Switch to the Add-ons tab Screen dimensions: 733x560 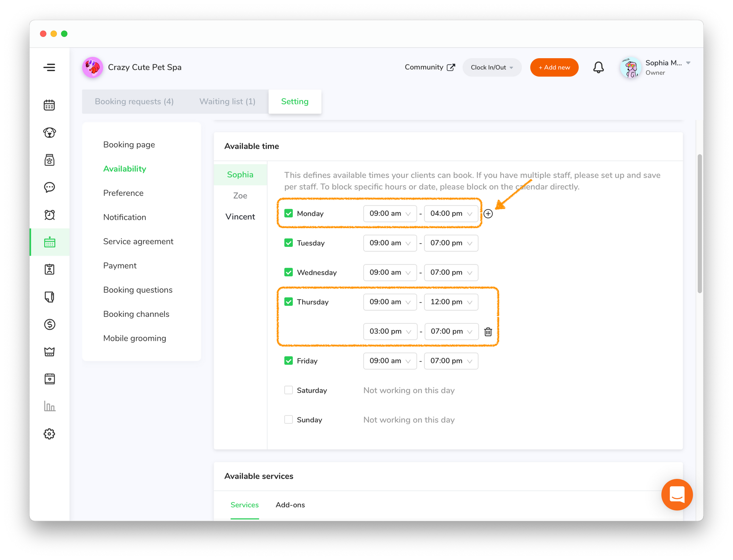(x=290, y=505)
